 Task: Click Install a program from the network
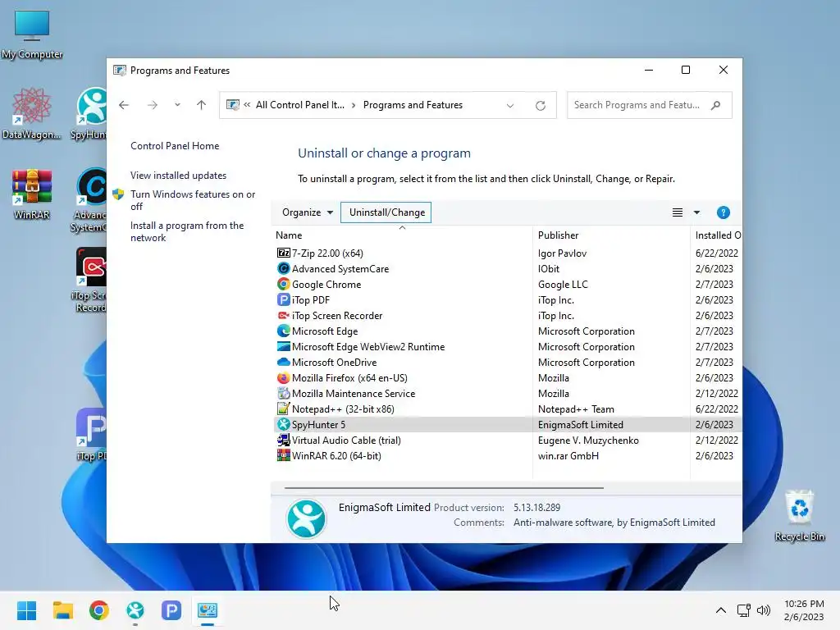tap(187, 231)
